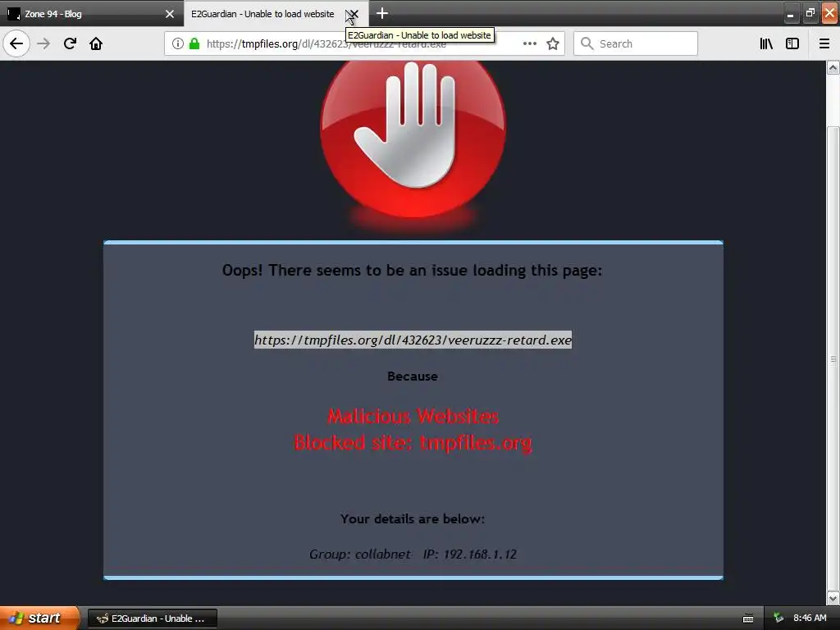This screenshot has width=840, height=630.
Task: Select the E2Guardian taskbar button
Action: coord(153,619)
